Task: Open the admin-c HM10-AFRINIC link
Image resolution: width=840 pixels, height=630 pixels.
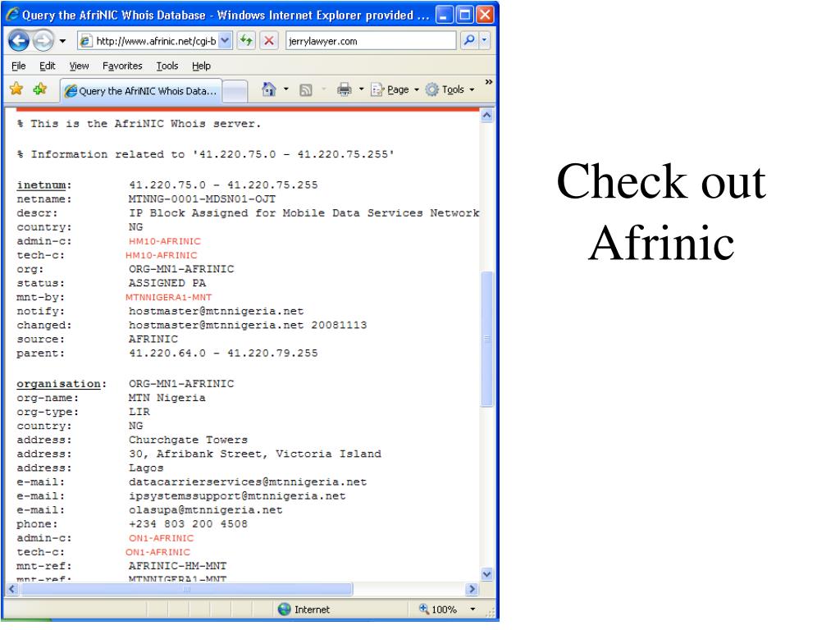Action: 164,242
